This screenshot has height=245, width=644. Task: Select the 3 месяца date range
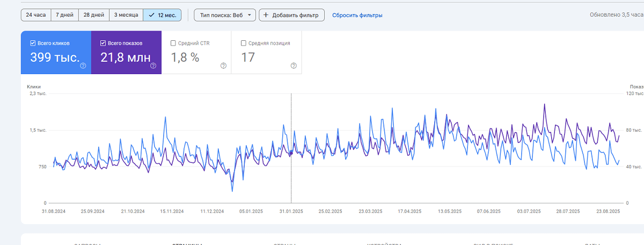coord(126,15)
